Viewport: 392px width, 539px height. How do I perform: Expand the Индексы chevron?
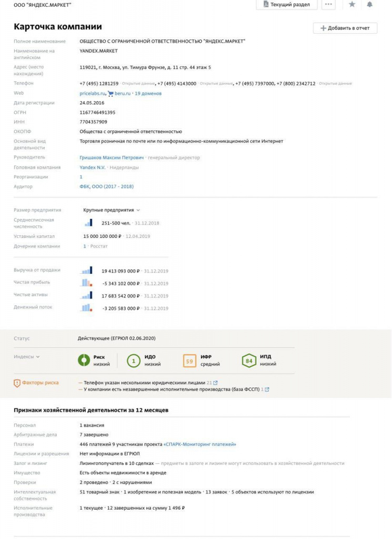pos(38,357)
